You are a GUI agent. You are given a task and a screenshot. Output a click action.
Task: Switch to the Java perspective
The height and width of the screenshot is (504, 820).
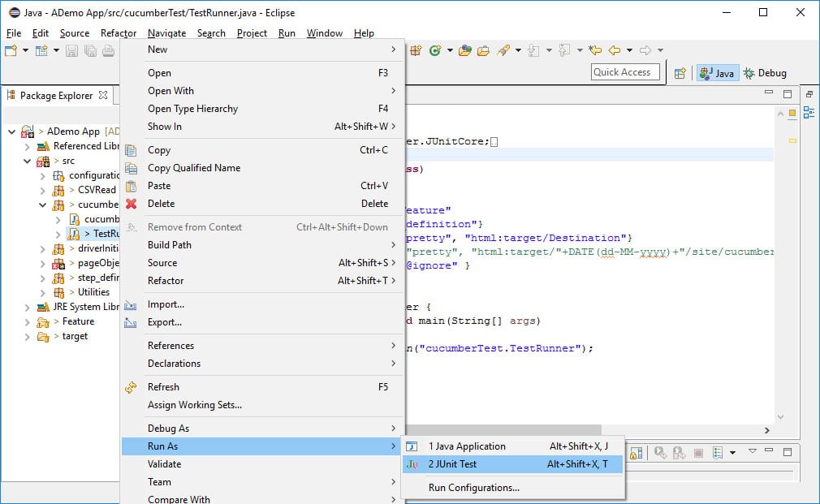[718, 73]
